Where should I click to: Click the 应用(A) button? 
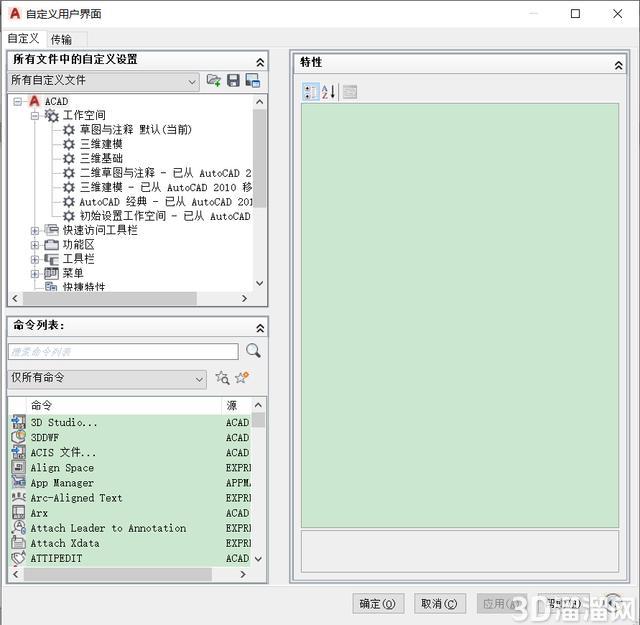click(x=502, y=603)
